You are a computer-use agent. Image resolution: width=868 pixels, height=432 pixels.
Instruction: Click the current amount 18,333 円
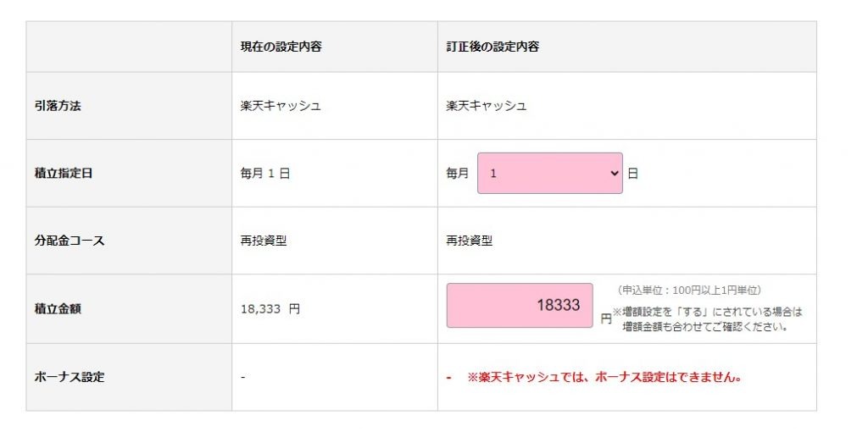(x=270, y=309)
